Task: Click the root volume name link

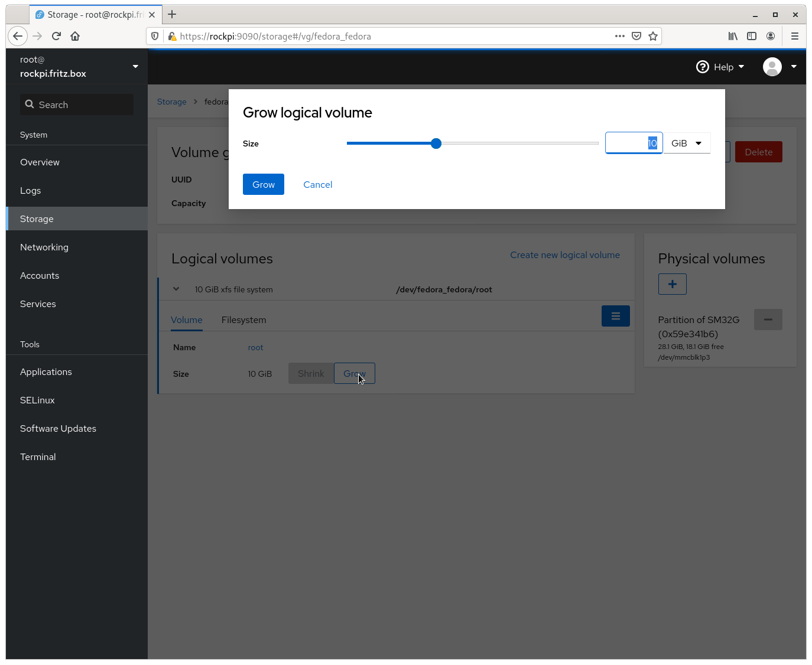Action: (255, 347)
